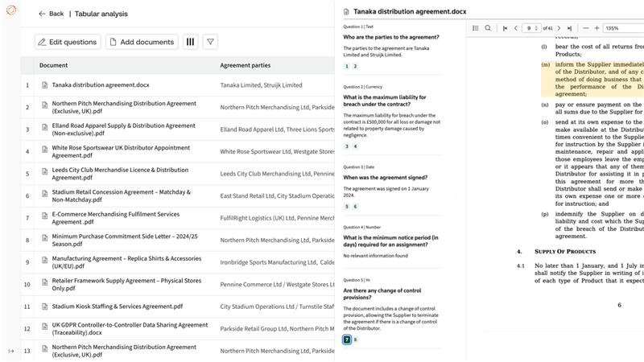
Task: Click highlighted clause (m) in the document
Action: [592, 79]
